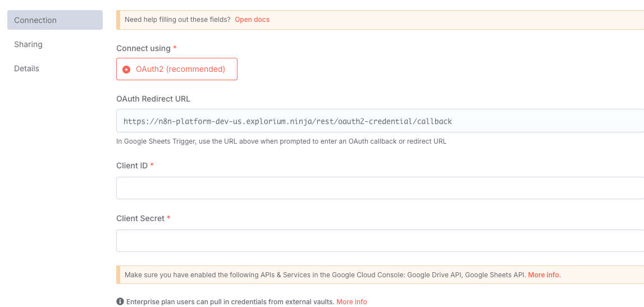
Task: Click the 'Client Secret' field label
Action: point(140,218)
